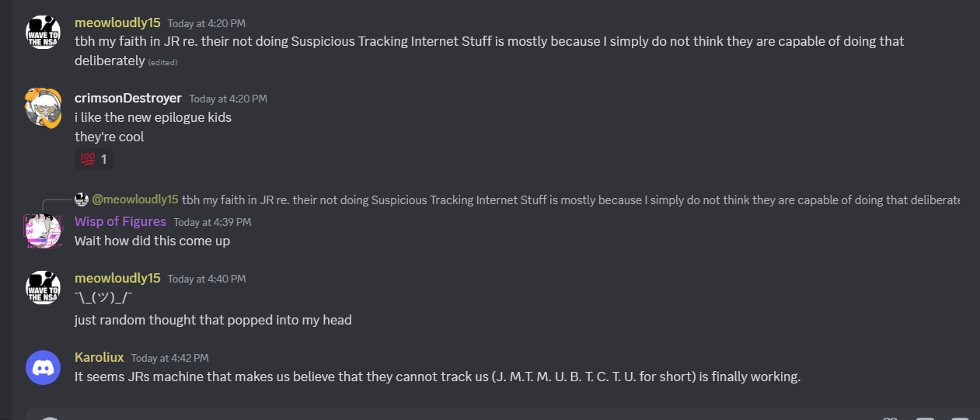This screenshot has height=420, width=980.
Task: Click meowloudly15's avatar on the 4:20 PM message
Action: 44,32
